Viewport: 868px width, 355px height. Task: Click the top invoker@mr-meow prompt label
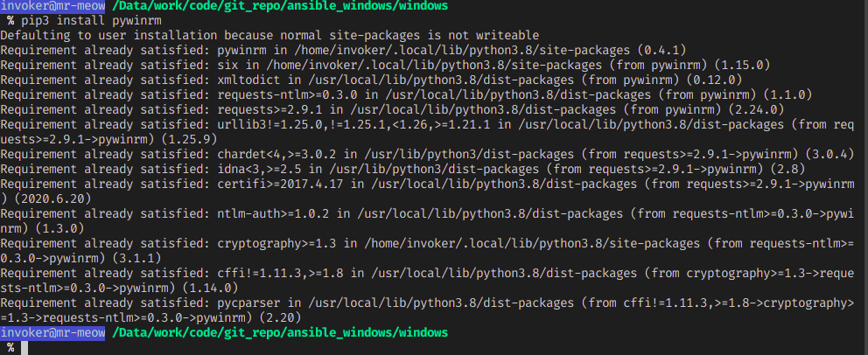click(52, 6)
